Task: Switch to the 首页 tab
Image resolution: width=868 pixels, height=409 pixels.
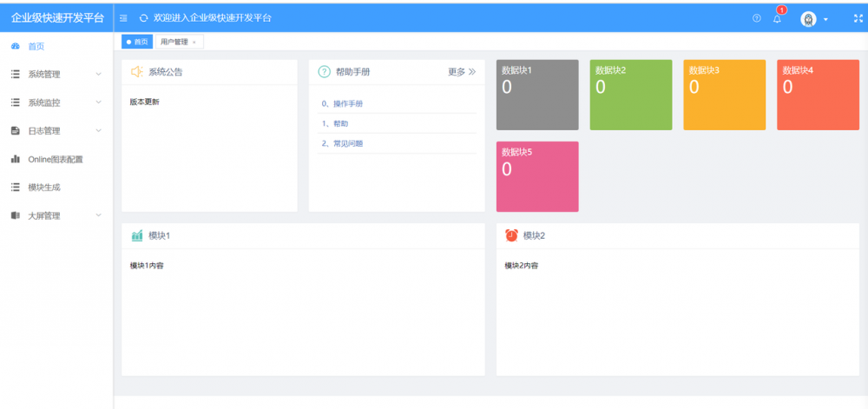Action: [x=137, y=42]
